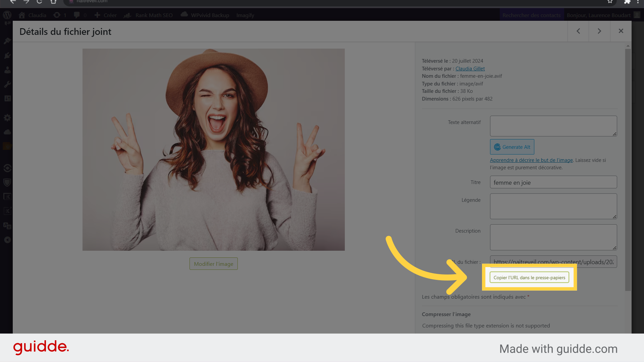Image resolution: width=644 pixels, height=362 pixels.
Task: Open the plugins plug icon in sidebar
Action: click(x=7, y=55)
